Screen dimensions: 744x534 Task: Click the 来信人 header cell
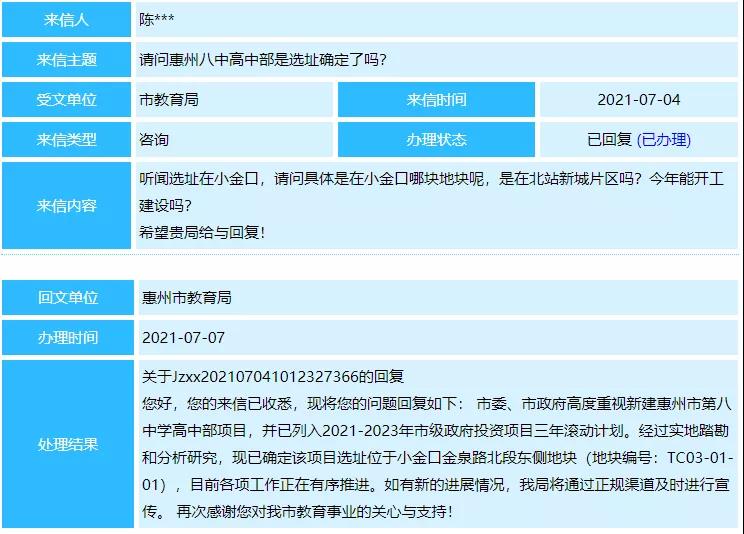pyautogui.click(x=66, y=19)
